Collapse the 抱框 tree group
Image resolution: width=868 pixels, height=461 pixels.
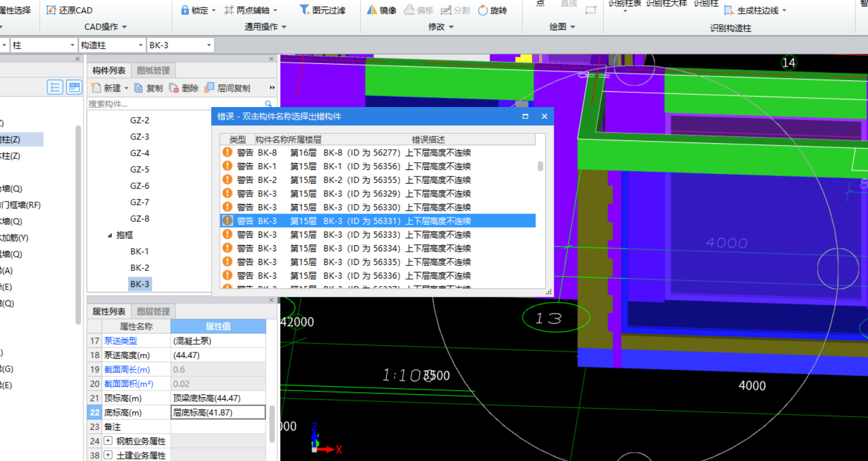[110, 235]
